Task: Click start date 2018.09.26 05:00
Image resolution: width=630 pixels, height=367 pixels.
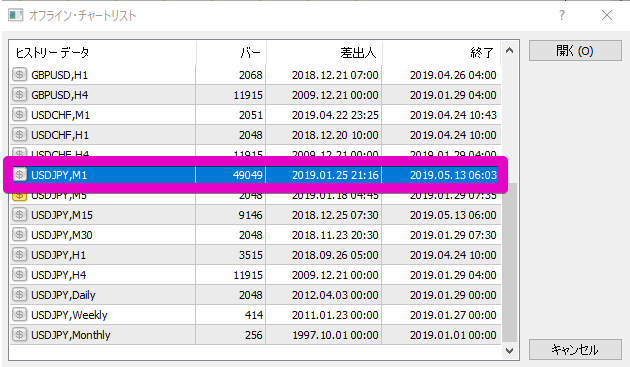Action: [335, 255]
